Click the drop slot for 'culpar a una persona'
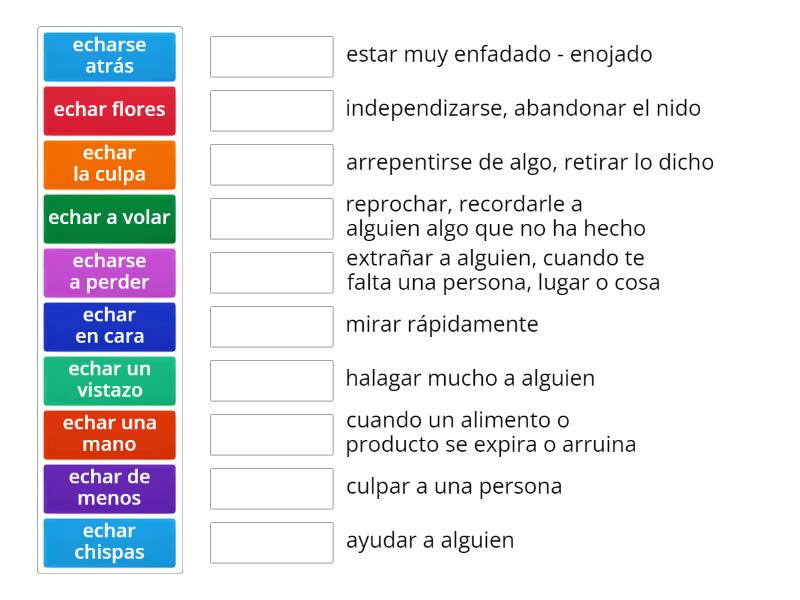Image resolution: width=800 pixels, height=600 pixels. (272, 489)
